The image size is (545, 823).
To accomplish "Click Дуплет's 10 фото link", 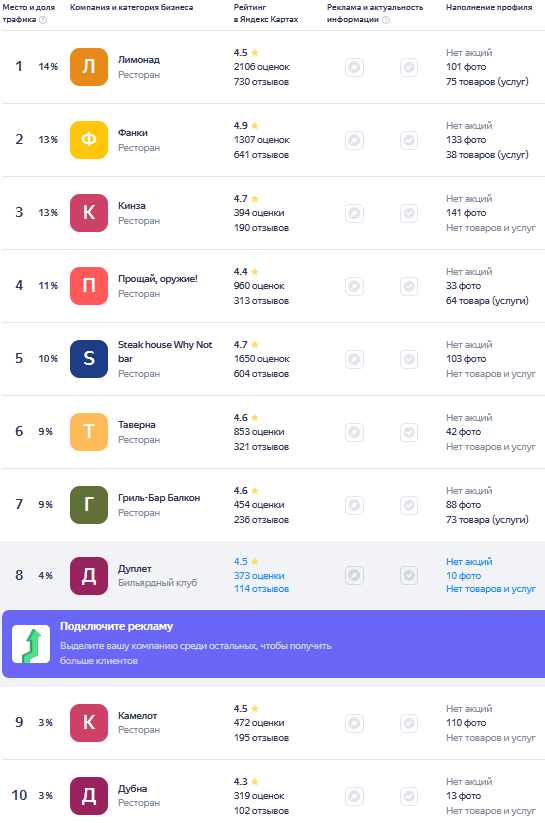I will click(463, 575).
